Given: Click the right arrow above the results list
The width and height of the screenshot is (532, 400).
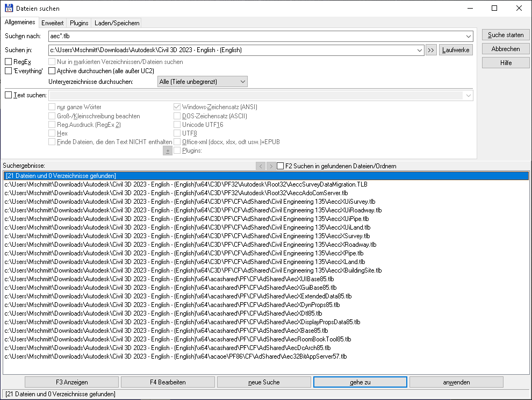Looking at the screenshot, I should [x=271, y=166].
